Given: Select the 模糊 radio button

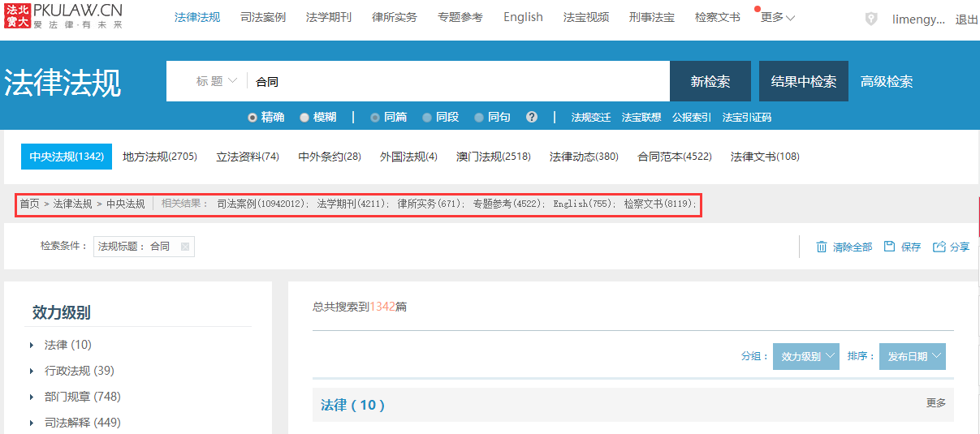Looking at the screenshot, I should [304, 117].
